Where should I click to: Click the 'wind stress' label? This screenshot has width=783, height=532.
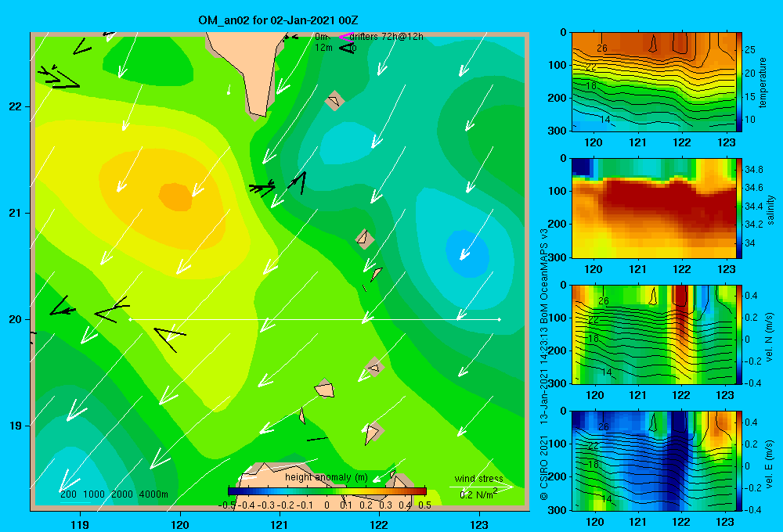pyautogui.click(x=479, y=479)
